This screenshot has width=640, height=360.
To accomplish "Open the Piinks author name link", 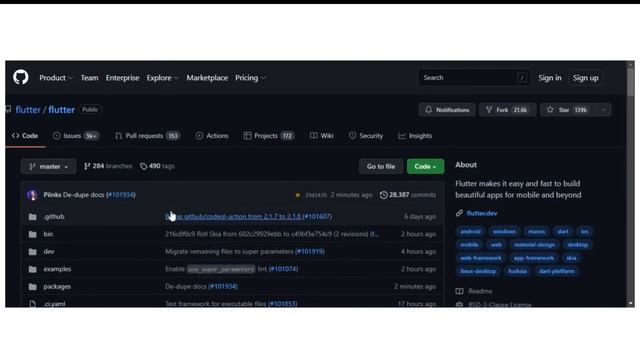I will coord(52,195).
